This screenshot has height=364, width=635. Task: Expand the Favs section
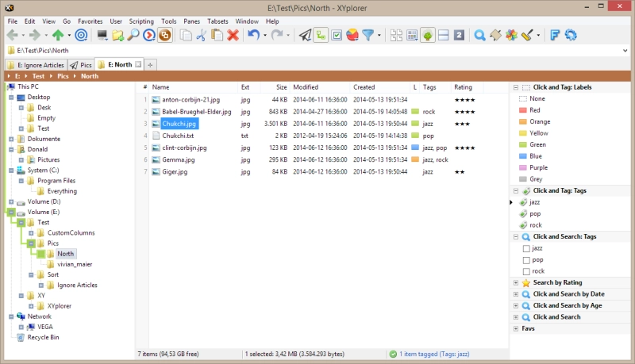click(x=516, y=329)
